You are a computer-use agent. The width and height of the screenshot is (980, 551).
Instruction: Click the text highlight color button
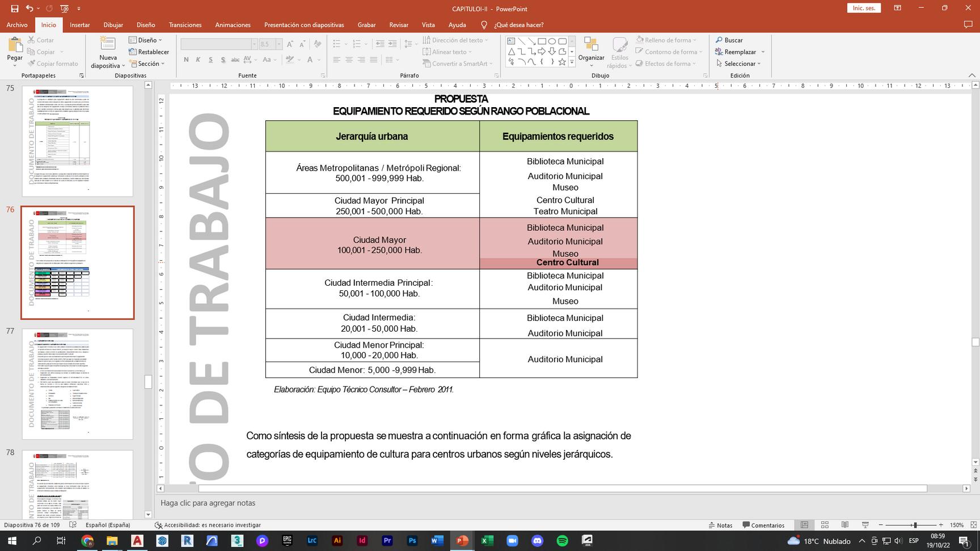pyautogui.click(x=290, y=60)
